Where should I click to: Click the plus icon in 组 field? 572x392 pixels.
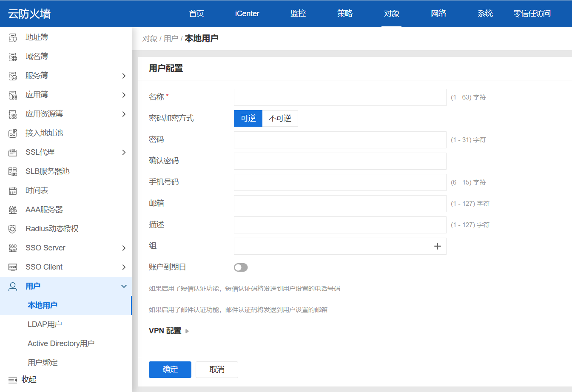pyautogui.click(x=437, y=246)
